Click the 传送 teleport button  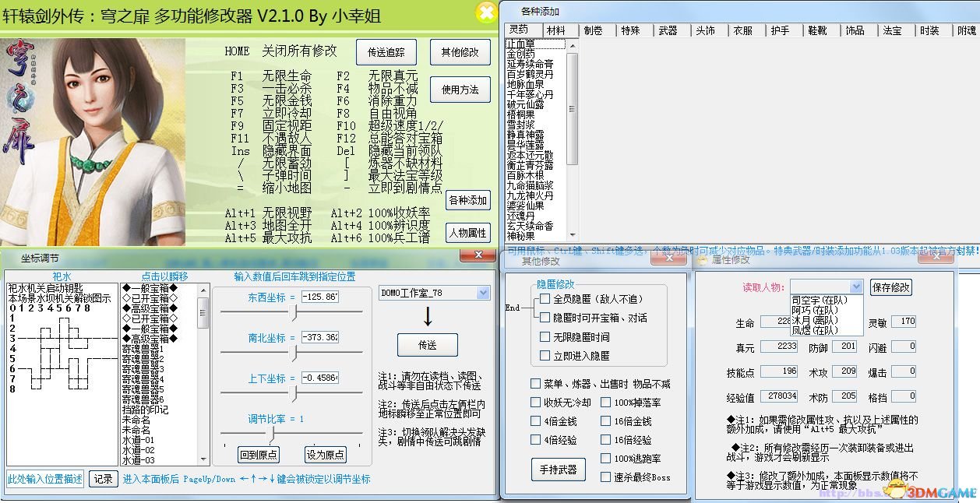427,345
